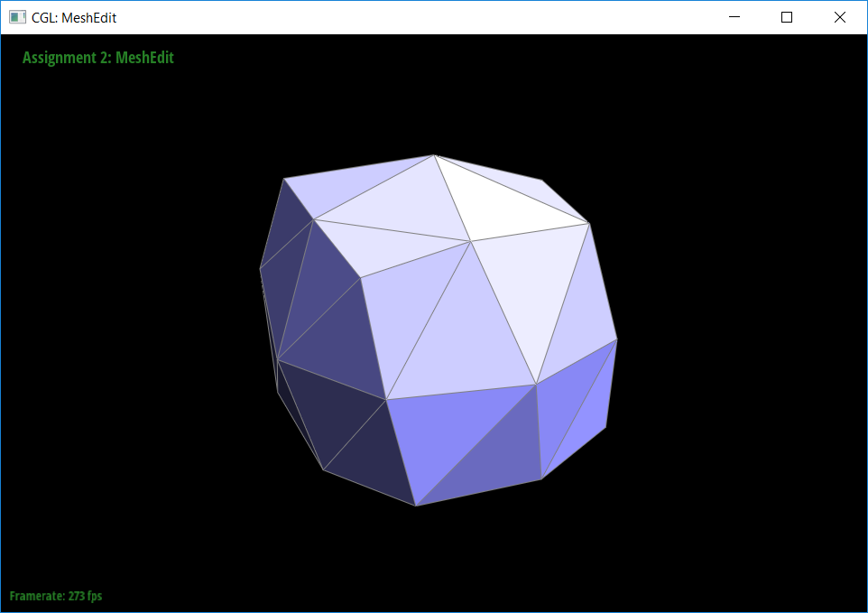
Task: Close the MeshEdit window
Action: [x=840, y=17]
